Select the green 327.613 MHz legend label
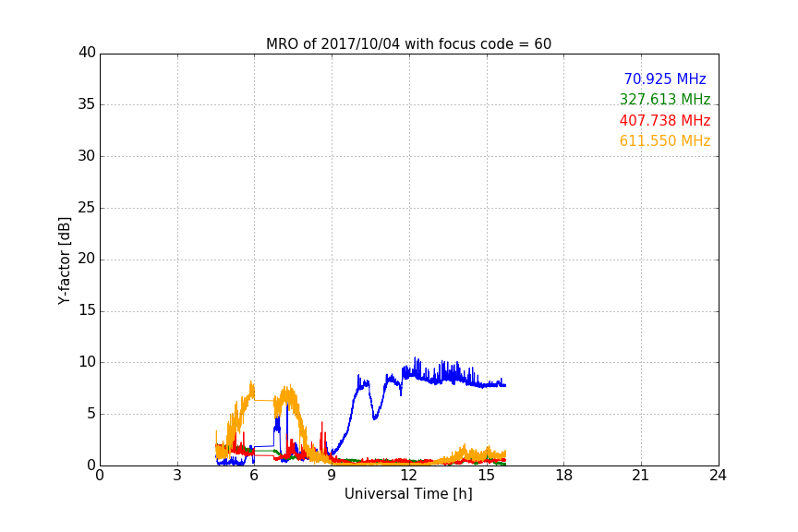Image resolution: width=798 pixels, height=532 pixels. tap(665, 99)
